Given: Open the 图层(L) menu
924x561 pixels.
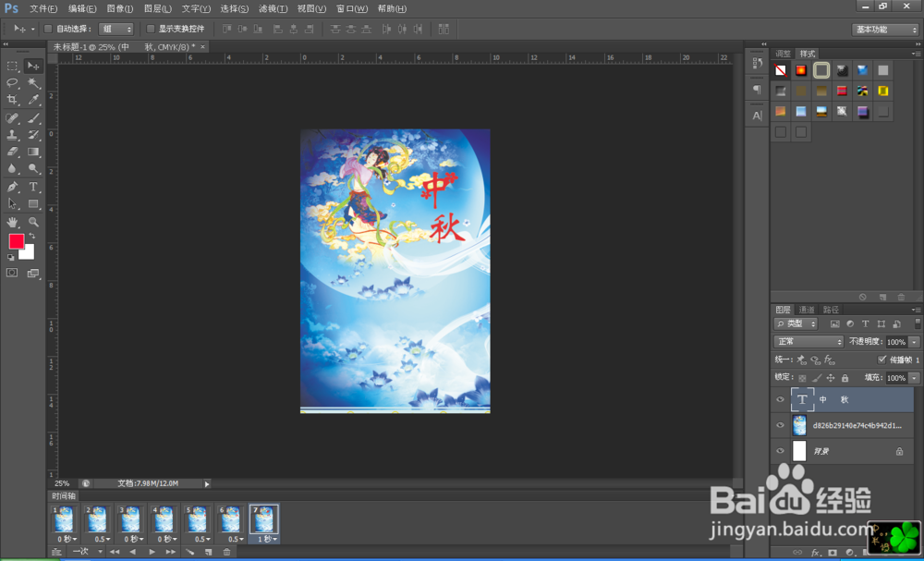Looking at the screenshot, I should [x=158, y=9].
